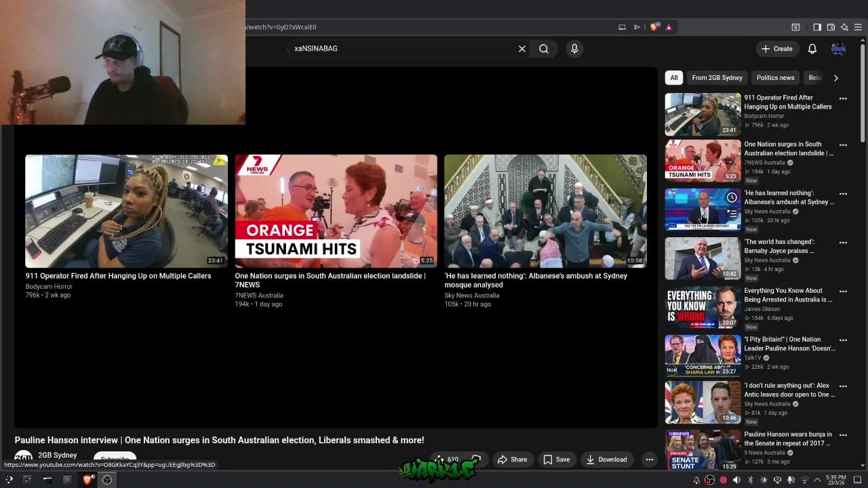Play end-screen Sydney mosque large thumbnail

(x=545, y=211)
